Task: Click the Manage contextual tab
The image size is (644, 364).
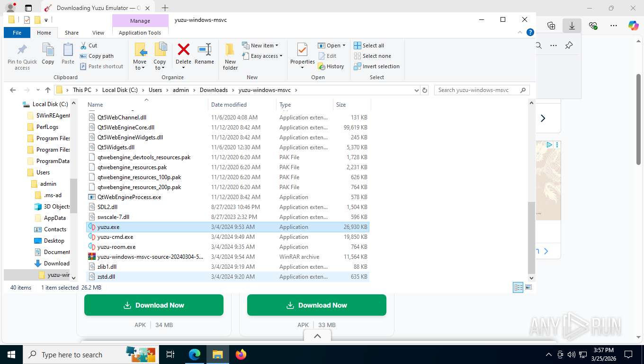Action: (x=140, y=21)
